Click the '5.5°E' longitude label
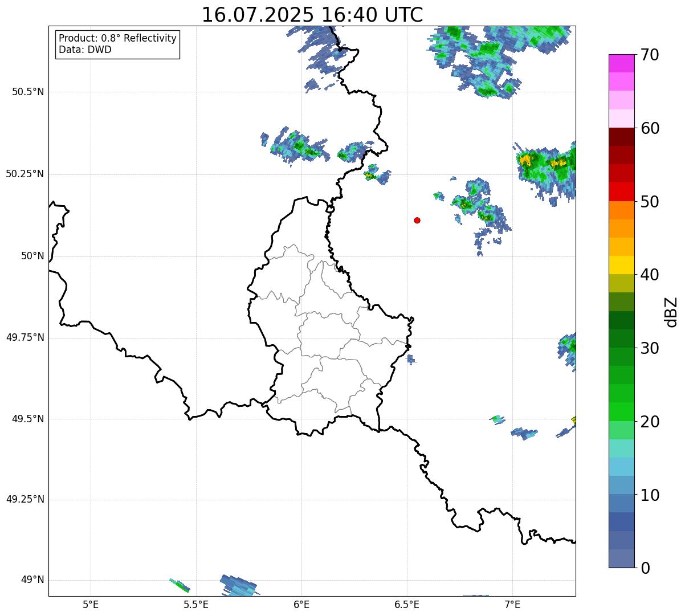The image size is (685, 616). (x=196, y=604)
